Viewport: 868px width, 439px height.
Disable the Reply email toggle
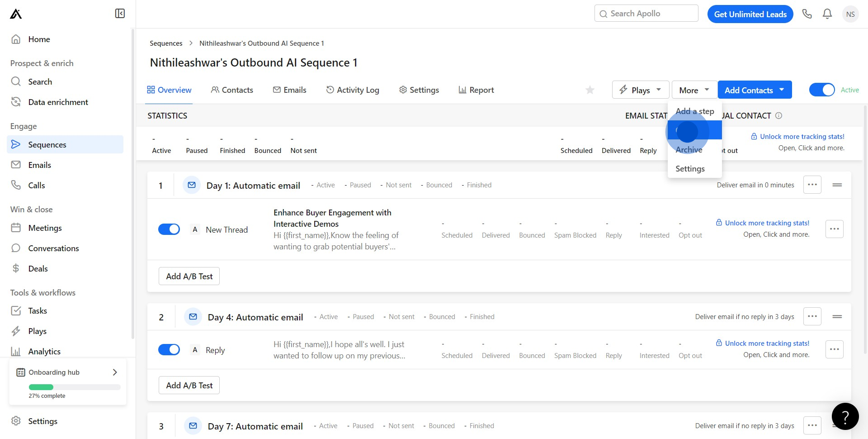click(169, 350)
